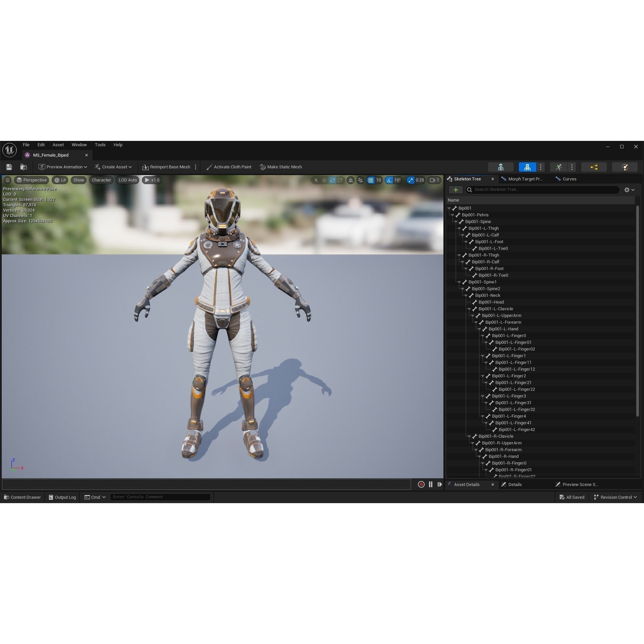Toggle surface snapping icon
644x644 pixels.
click(361, 180)
